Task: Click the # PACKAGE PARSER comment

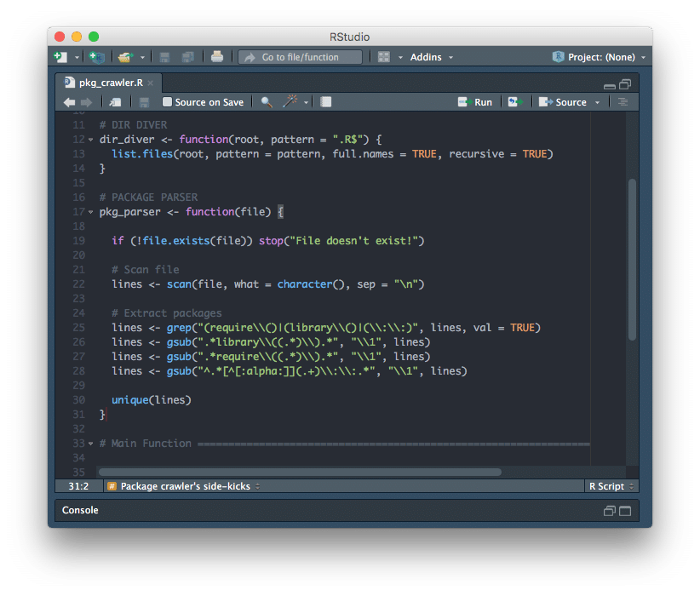Action: click(149, 198)
